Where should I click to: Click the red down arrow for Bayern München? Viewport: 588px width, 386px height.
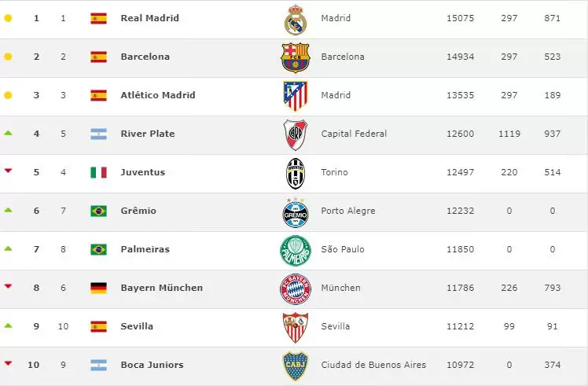tap(8, 287)
